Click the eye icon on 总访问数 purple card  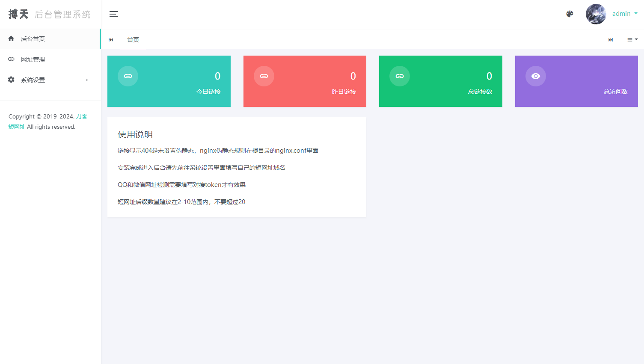[x=535, y=76]
